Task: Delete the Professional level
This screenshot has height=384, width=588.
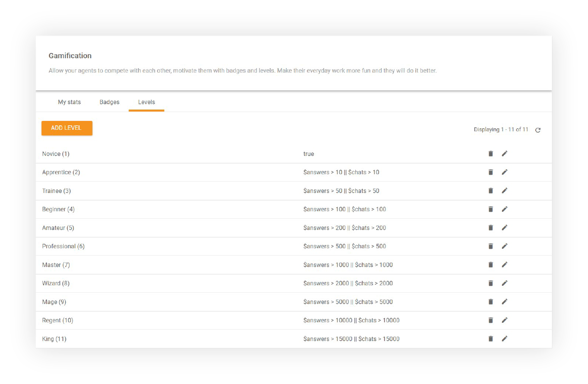Action: pyautogui.click(x=490, y=246)
